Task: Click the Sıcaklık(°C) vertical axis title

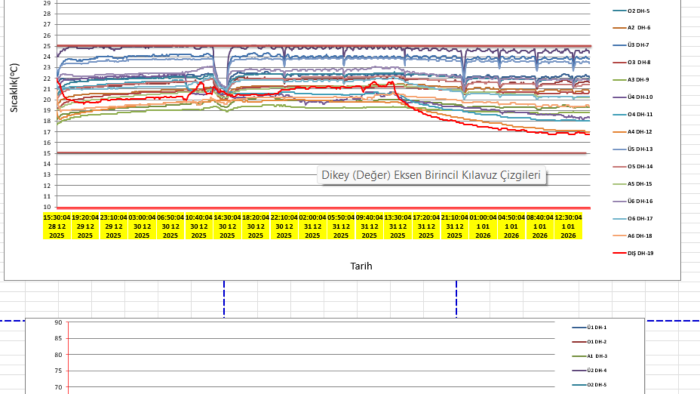Action: [x=14, y=87]
